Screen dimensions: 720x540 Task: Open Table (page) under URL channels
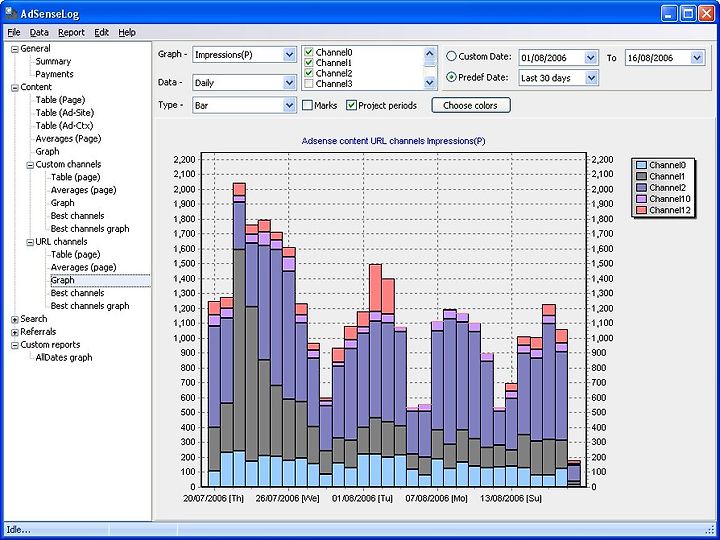coord(75,254)
